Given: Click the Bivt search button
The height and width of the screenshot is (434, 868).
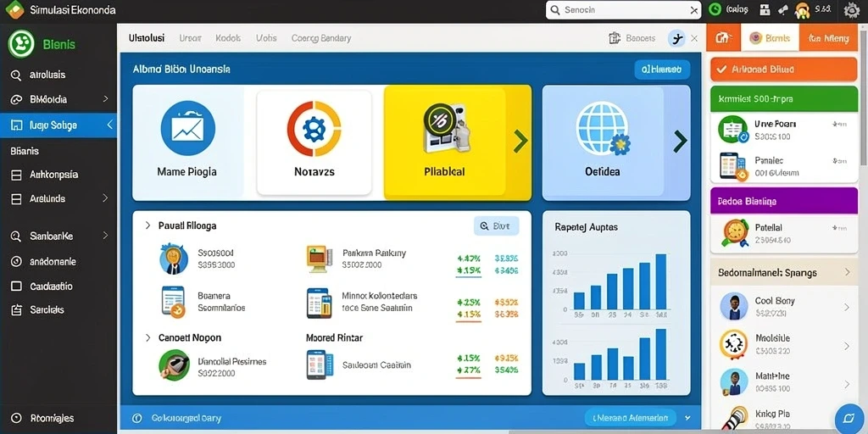Looking at the screenshot, I should (x=497, y=225).
